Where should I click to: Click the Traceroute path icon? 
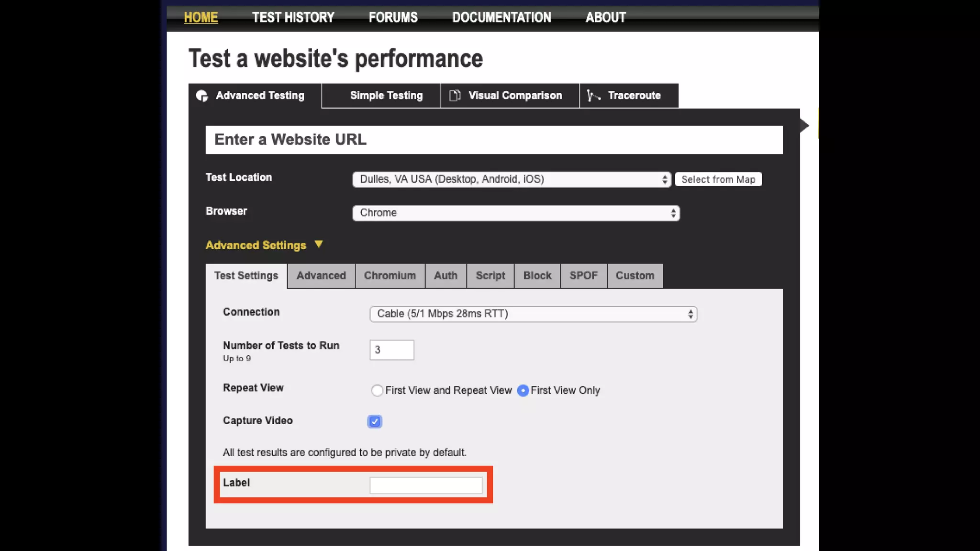(593, 96)
